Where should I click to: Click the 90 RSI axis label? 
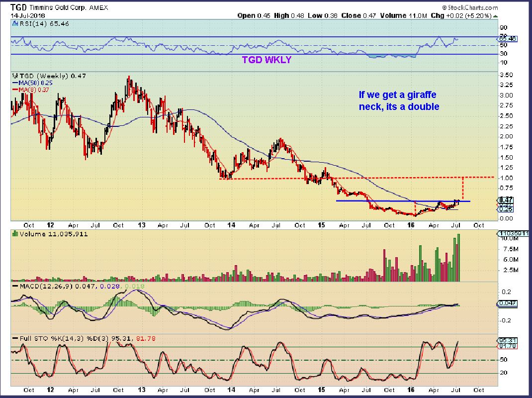coord(504,28)
